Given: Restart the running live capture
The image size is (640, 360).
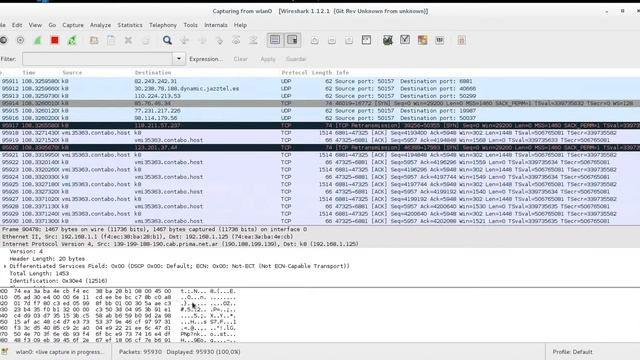Looking at the screenshot, I should pyautogui.click(x=72, y=40).
